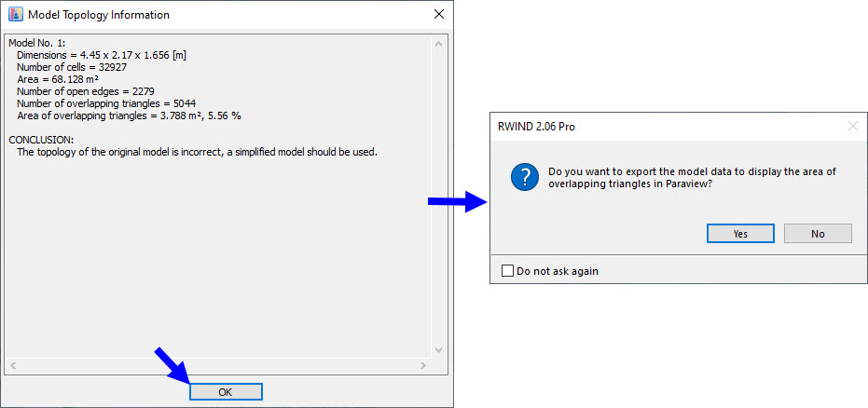Click the vertical scrollbar up arrow

pyautogui.click(x=439, y=43)
